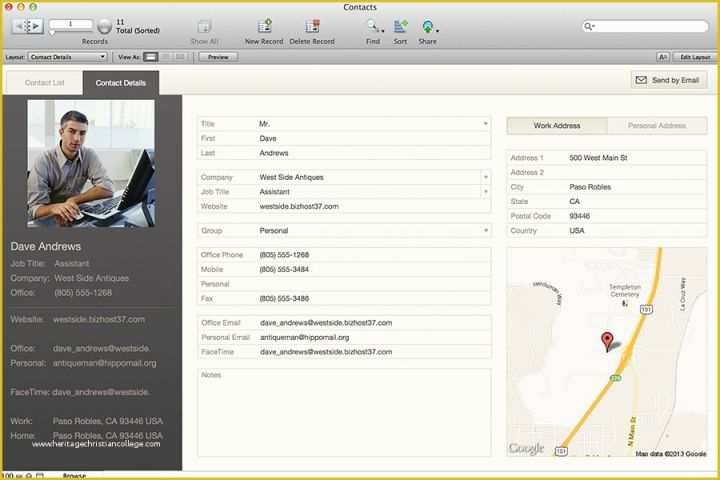Viewport: 720px width, 480px height.
Task: Expand the Title dropdown showing Mr.
Action: (x=486, y=124)
